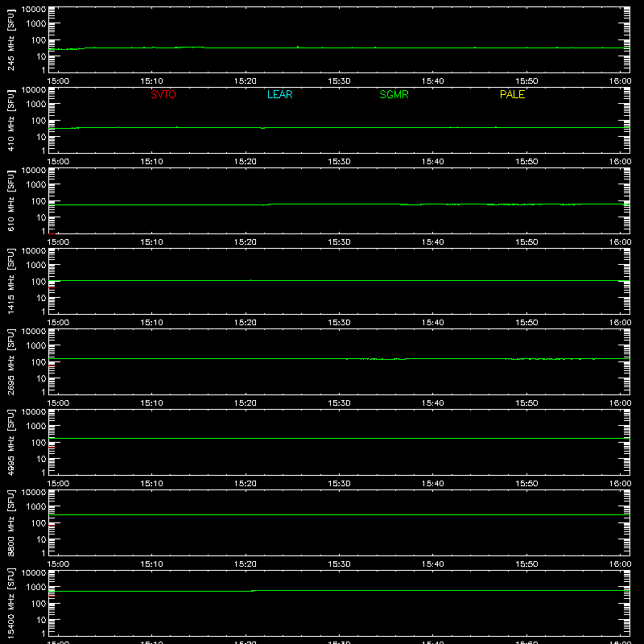This screenshot has width=644, height=644.
Task: Select the '410 MHz [SFU]' axis title
Action: (x=11, y=121)
